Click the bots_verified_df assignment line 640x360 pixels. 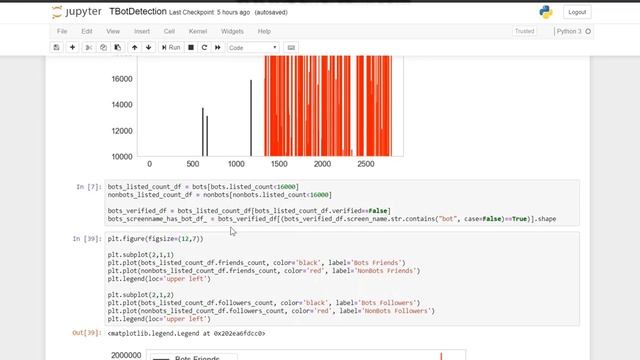[x=249, y=211]
